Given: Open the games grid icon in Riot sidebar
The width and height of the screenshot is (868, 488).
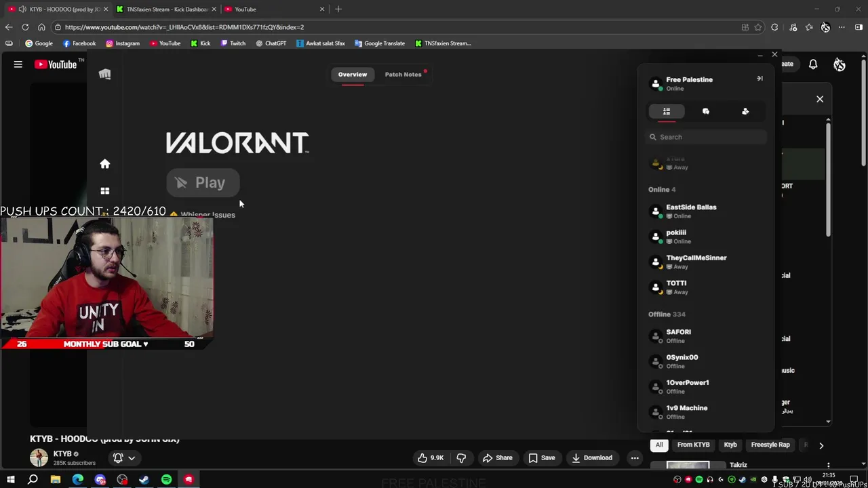Looking at the screenshot, I should [104, 191].
